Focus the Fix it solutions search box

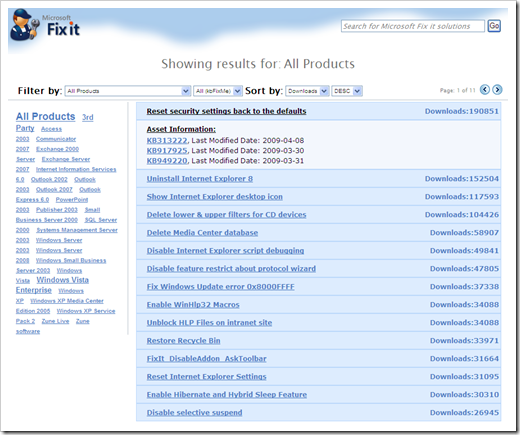click(413, 26)
